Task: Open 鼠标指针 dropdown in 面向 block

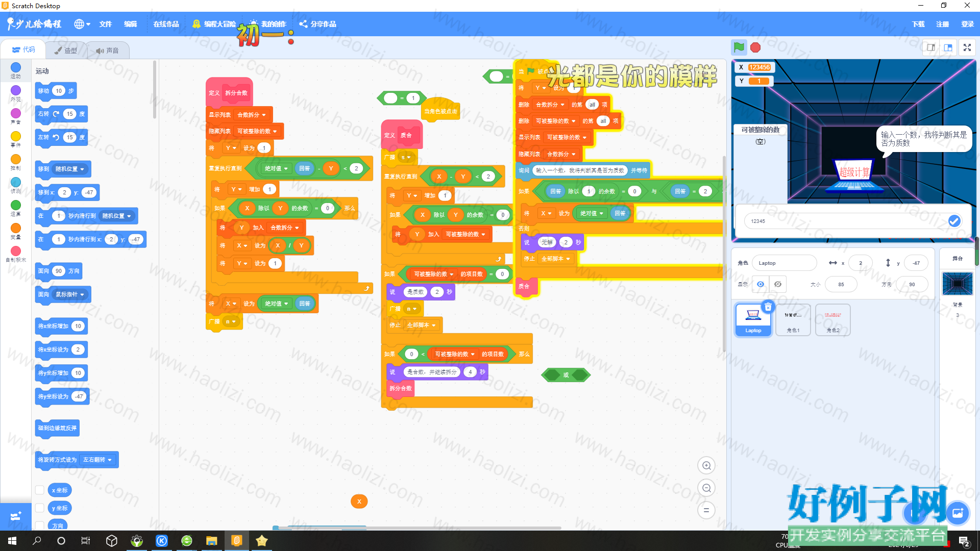Action: [70, 294]
